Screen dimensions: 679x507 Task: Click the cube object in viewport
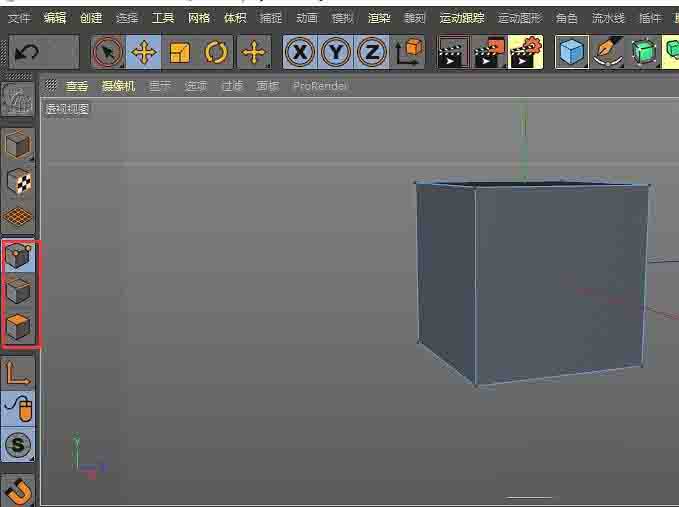(x=533, y=281)
